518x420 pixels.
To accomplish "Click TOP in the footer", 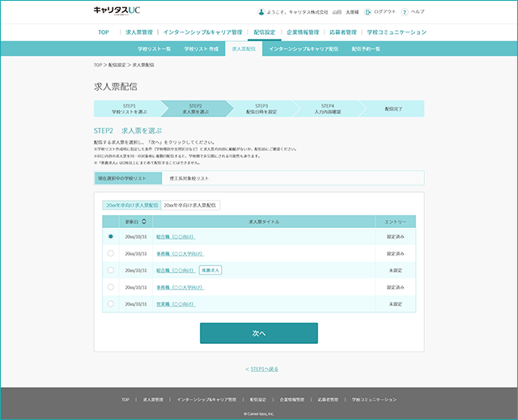I will (125, 400).
